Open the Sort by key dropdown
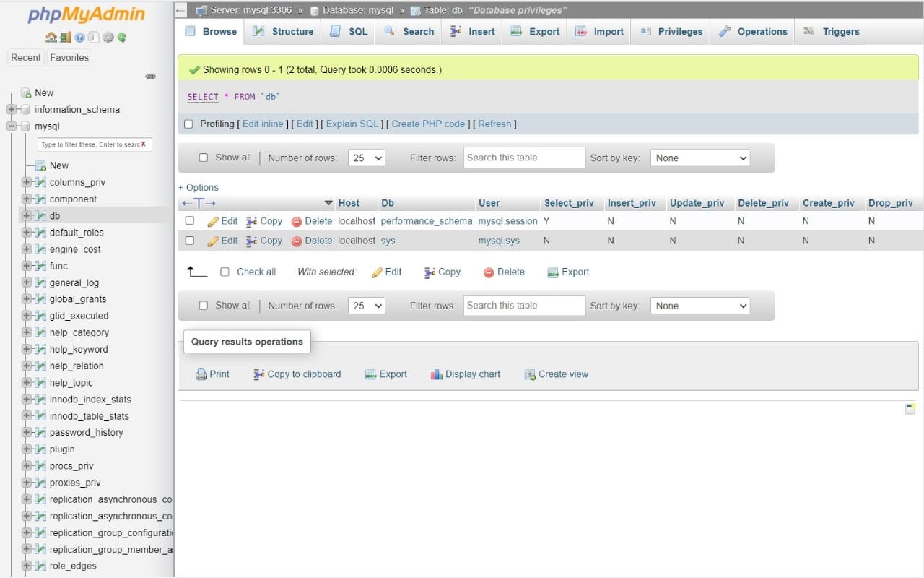Image resolution: width=924 pixels, height=578 pixels. point(699,158)
